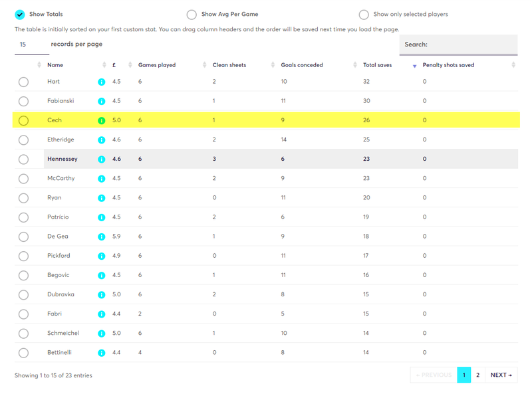View info icon beside Hennessey
This screenshot has height=394, width=532.
click(102, 159)
